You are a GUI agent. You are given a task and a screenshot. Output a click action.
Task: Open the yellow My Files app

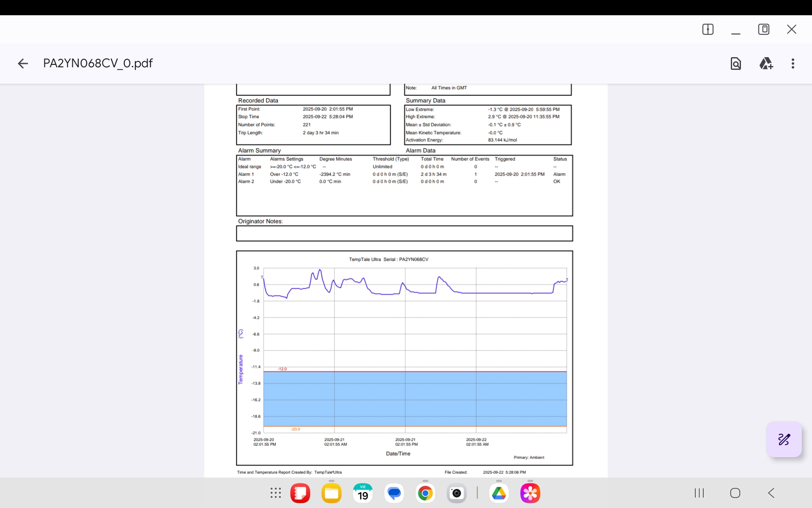pyautogui.click(x=332, y=493)
